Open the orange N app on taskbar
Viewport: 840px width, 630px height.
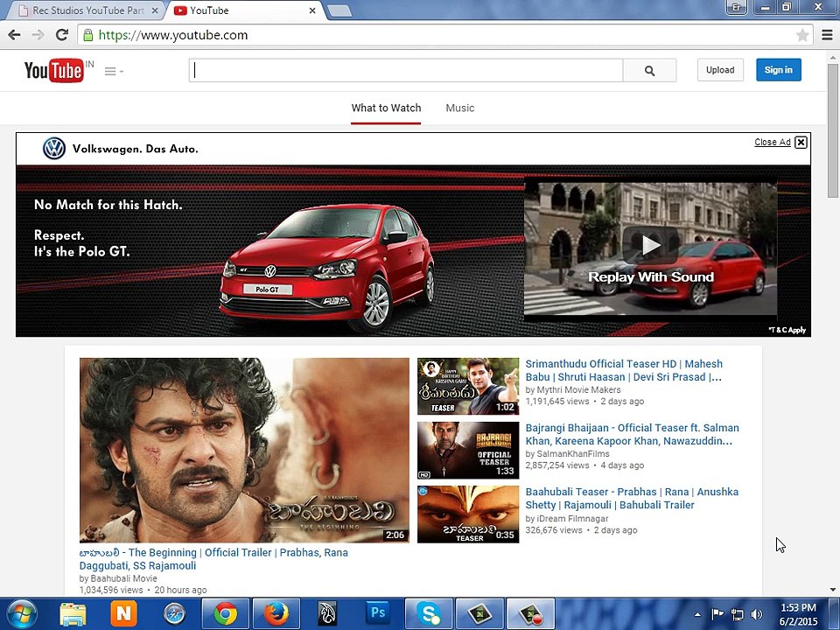123,613
